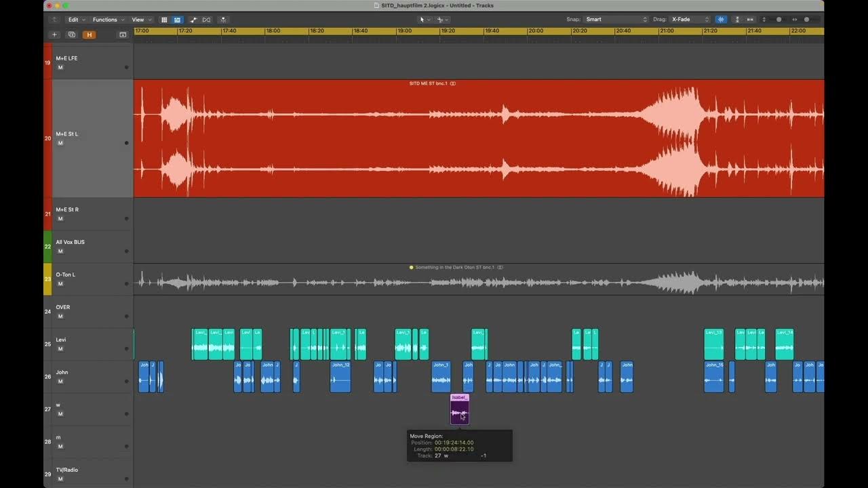Mute the M+E St R track
Viewport: 868px width, 488px height.
point(60,219)
